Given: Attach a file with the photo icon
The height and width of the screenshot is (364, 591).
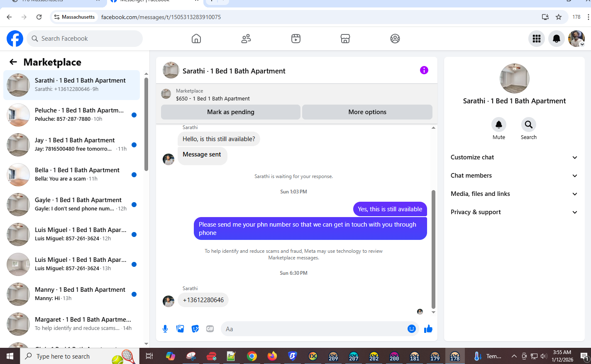Looking at the screenshot, I should (x=180, y=329).
